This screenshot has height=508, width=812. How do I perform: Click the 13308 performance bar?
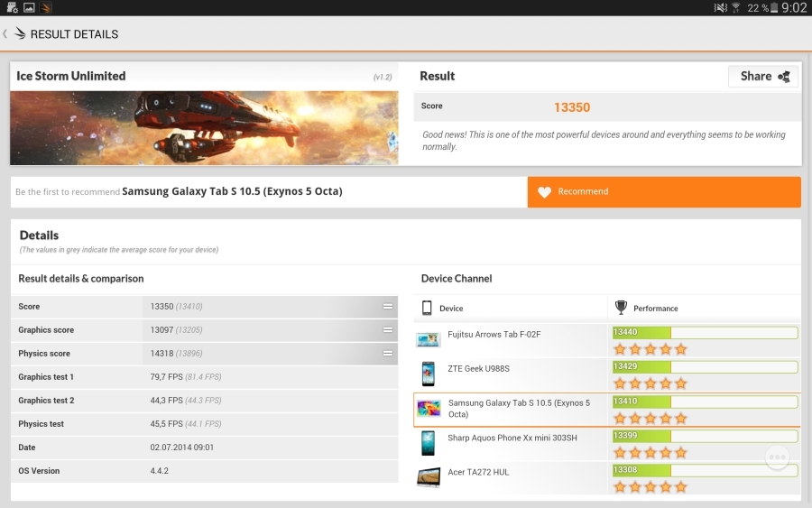pos(705,470)
